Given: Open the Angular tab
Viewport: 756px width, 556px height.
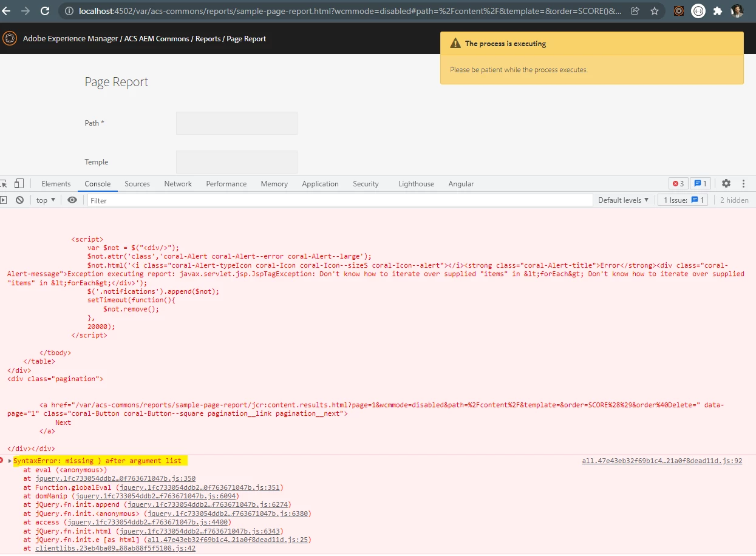Looking at the screenshot, I should click(461, 183).
